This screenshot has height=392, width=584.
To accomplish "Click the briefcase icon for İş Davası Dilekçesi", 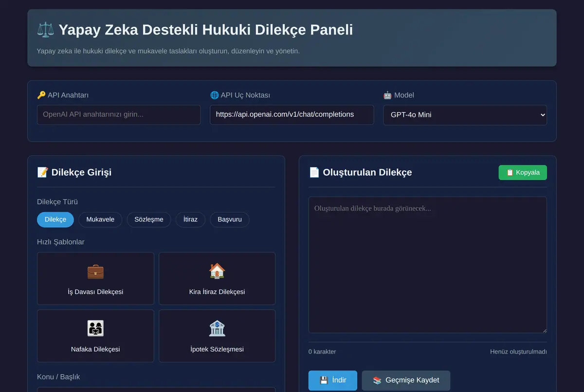I will click(95, 271).
